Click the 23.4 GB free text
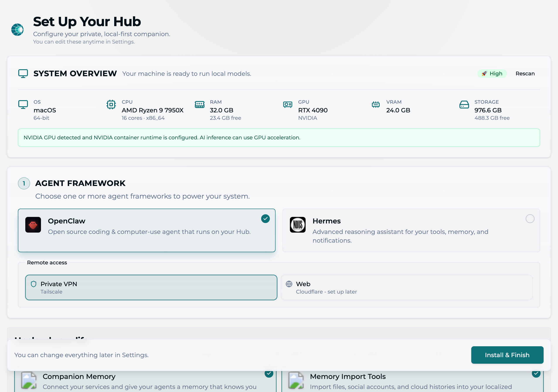Image resolution: width=558 pixels, height=392 pixels. coord(226,118)
